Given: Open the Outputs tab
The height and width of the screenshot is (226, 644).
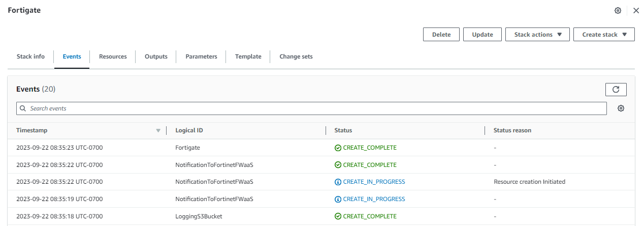Looking at the screenshot, I should pos(156,56).
